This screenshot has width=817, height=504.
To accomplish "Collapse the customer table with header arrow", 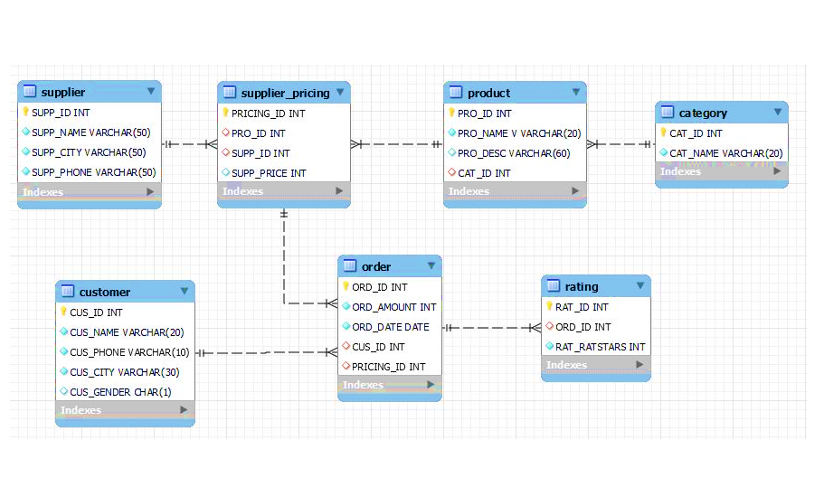I will tap(184, 291).
